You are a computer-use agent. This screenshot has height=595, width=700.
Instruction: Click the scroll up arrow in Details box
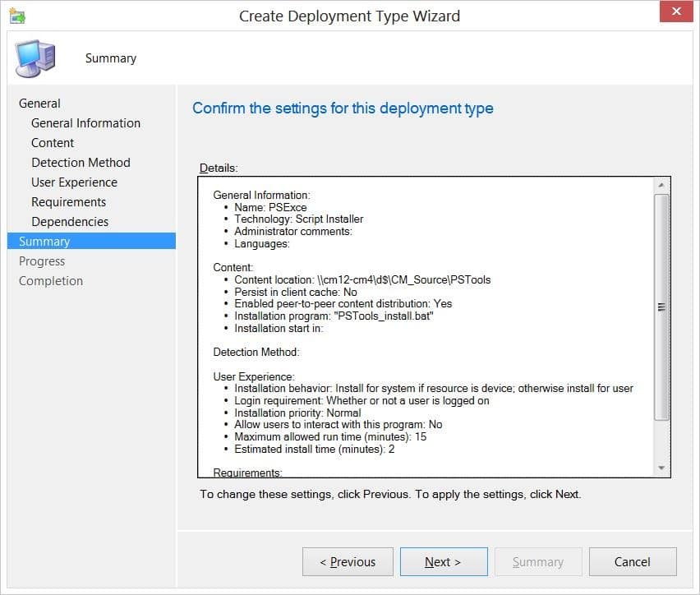click(661, 185)
